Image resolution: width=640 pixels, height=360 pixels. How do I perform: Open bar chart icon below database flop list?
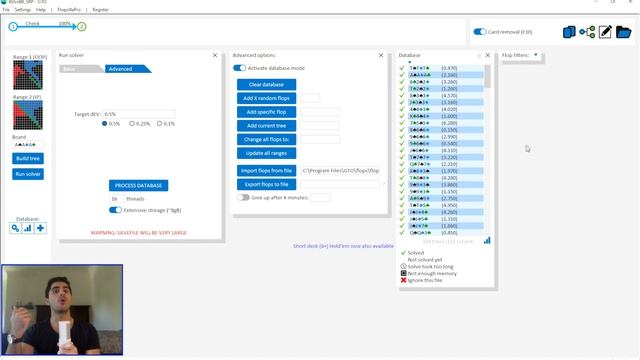tap(487, 240)
